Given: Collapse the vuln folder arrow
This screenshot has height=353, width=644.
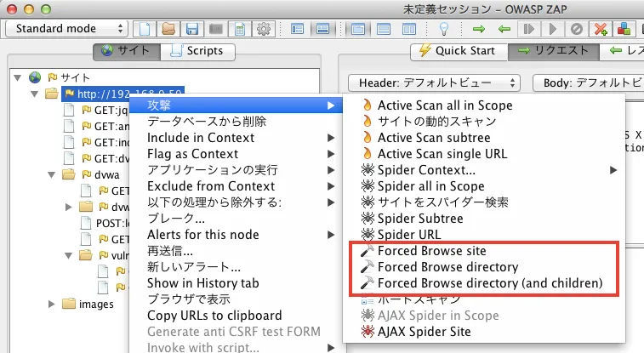Looking at the screenshot, I should (x=69, y=256).
